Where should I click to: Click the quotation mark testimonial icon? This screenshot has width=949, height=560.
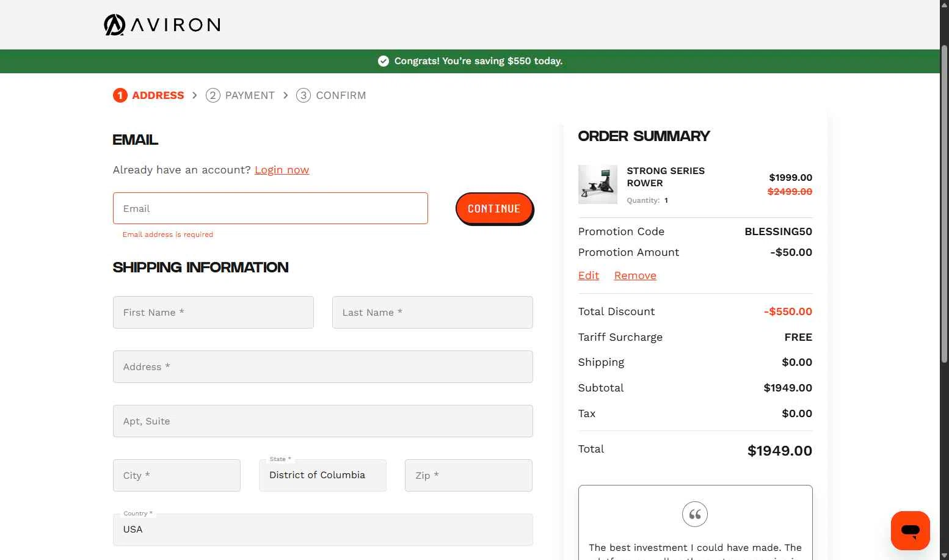695,514
